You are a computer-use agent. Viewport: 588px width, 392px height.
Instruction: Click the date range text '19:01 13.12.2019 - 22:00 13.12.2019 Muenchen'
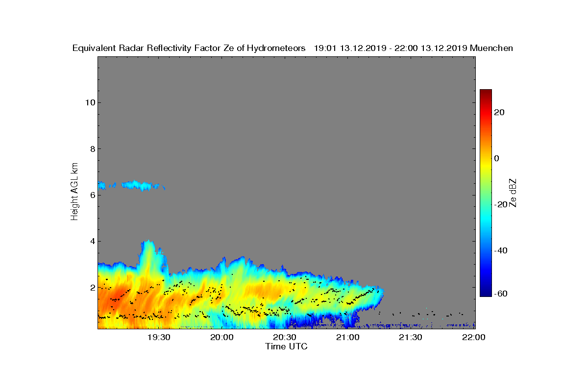(x=414, y=48)
